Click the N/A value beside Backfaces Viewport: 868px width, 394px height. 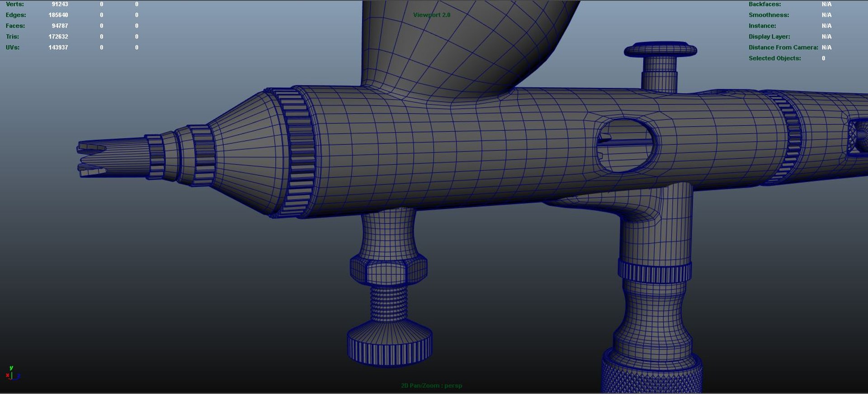coord(826,4)
